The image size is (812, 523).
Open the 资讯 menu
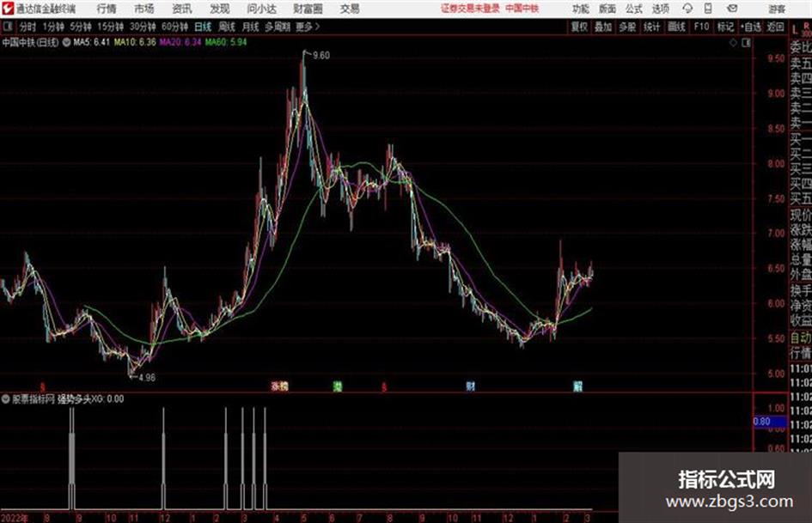(182, 9)
